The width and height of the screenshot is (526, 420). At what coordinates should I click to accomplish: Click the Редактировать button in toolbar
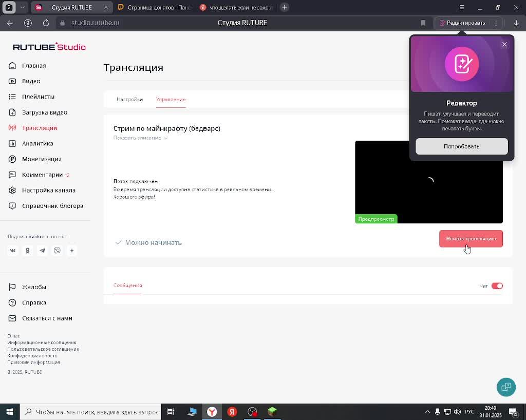tap(462, 23)
